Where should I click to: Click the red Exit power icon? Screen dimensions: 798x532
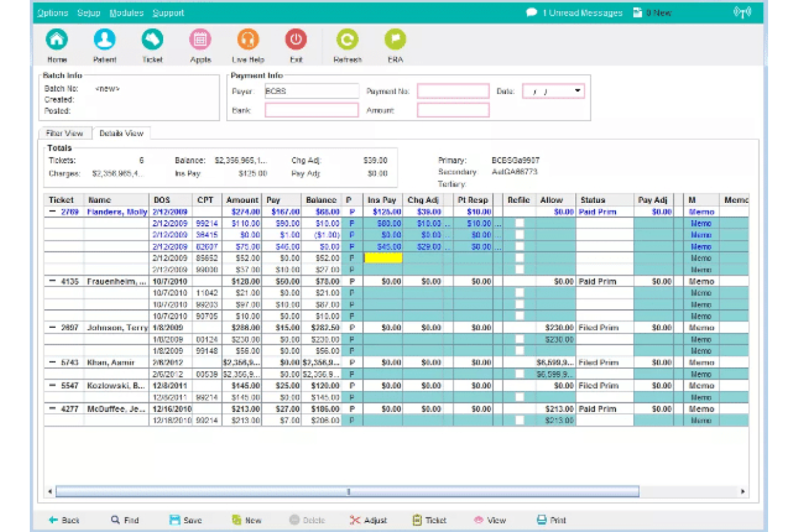pyautogui.click(x=296, y=39)
